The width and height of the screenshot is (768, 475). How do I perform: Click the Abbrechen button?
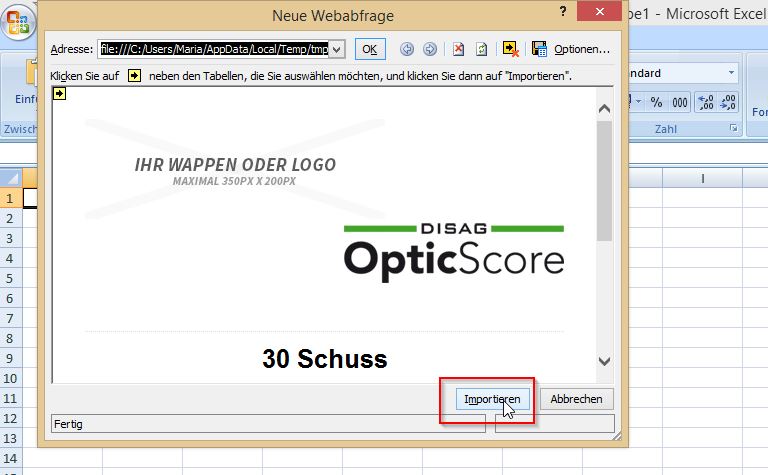click(576, 399)
